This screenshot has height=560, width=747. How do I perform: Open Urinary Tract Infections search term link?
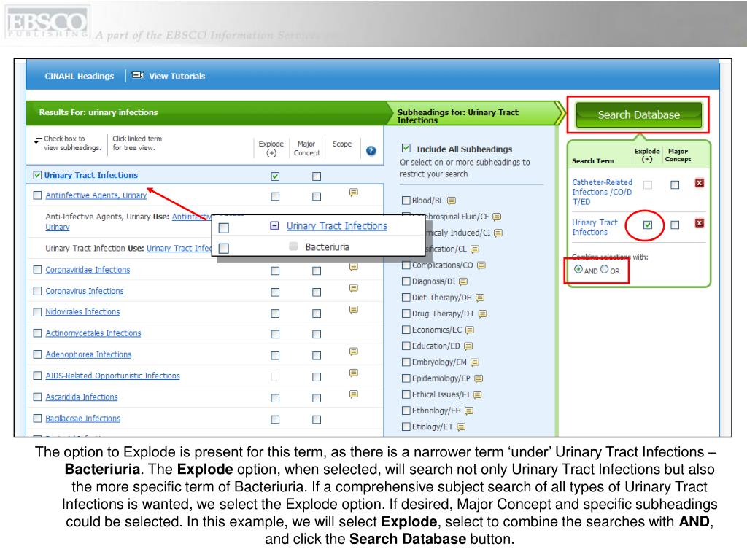coord(595,227)
